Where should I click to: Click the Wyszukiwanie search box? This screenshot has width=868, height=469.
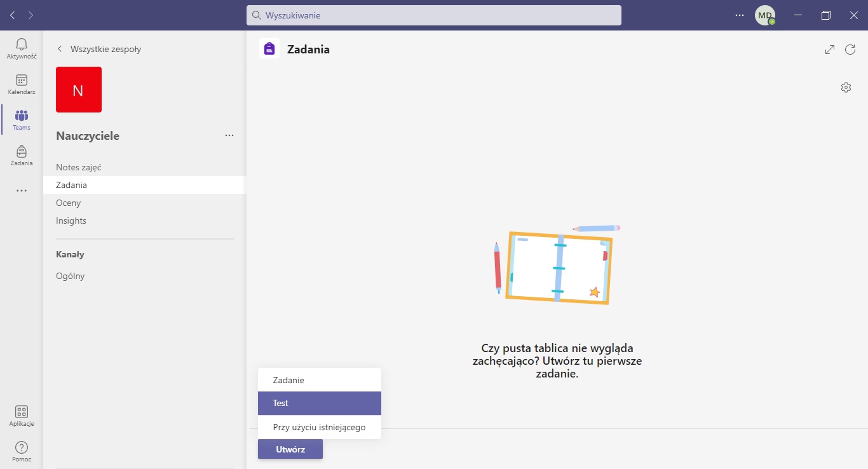(x=434, y=15)
